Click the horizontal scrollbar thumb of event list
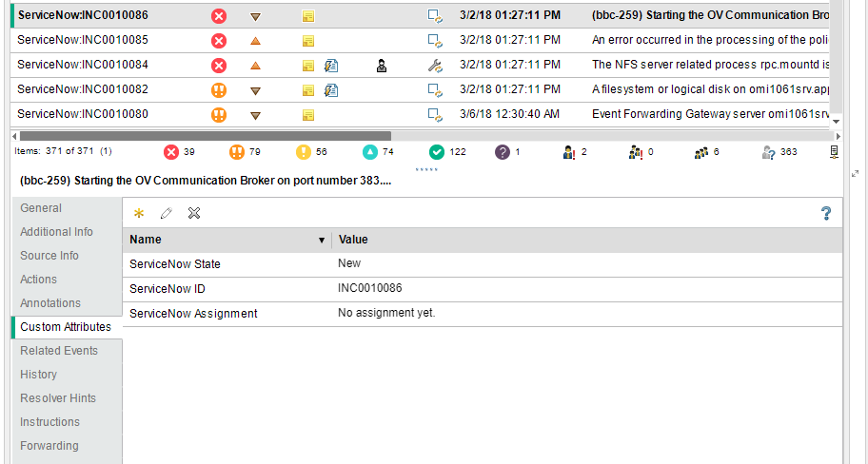The width and height of the screenshot is (868, 464). [206, 136]
